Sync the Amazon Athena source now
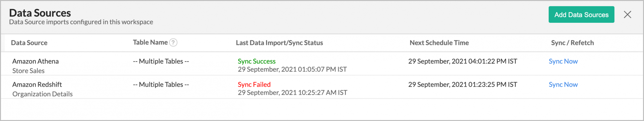Screen dimensions: 644x121 (x=563, y=61)
